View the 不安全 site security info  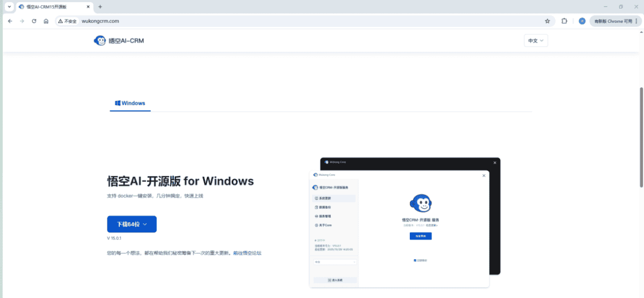(x=67, y=21)
